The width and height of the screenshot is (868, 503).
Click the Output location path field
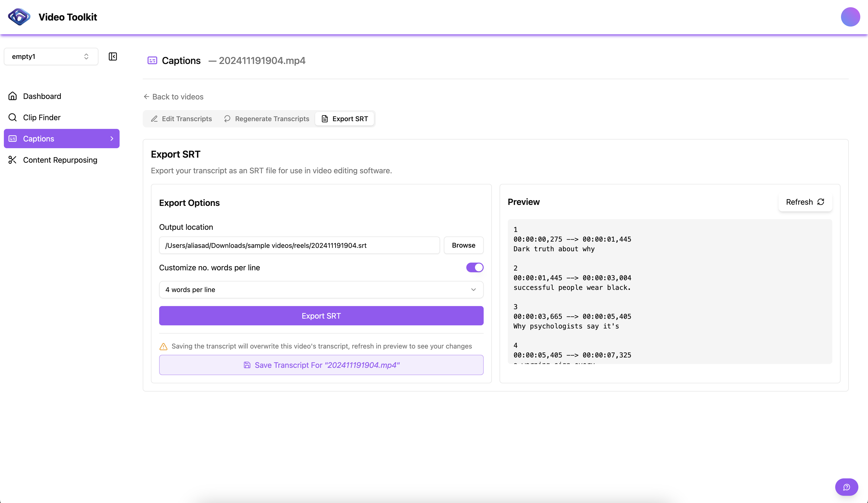299,245
